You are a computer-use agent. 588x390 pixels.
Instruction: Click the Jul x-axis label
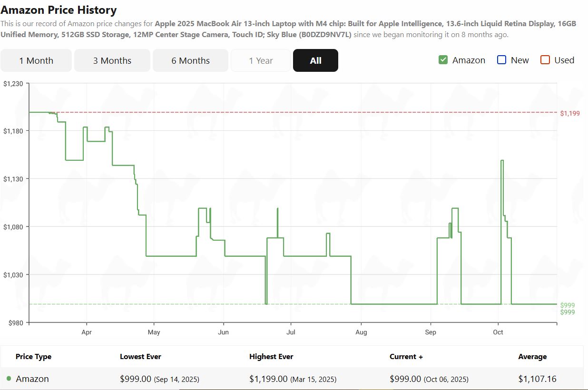click(291, 332)
